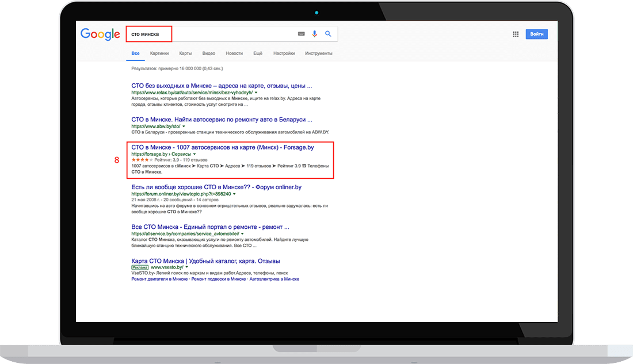Open result Все СТО Минска Единый портал
Viewport: 633px width, 364px height.
click(x=210, y=227)
